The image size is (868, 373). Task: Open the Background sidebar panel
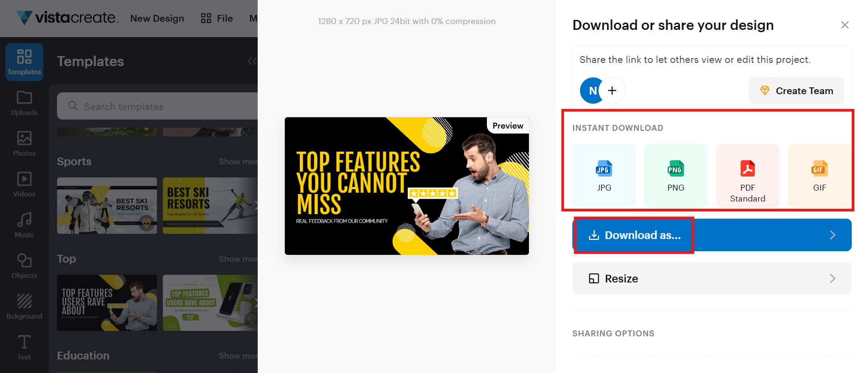point(24,306)
